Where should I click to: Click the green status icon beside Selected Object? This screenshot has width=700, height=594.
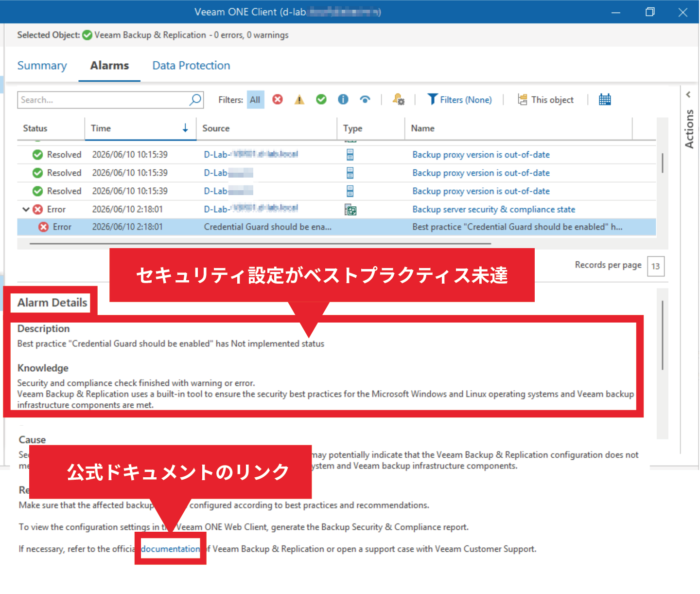click(x=87, y=35)
